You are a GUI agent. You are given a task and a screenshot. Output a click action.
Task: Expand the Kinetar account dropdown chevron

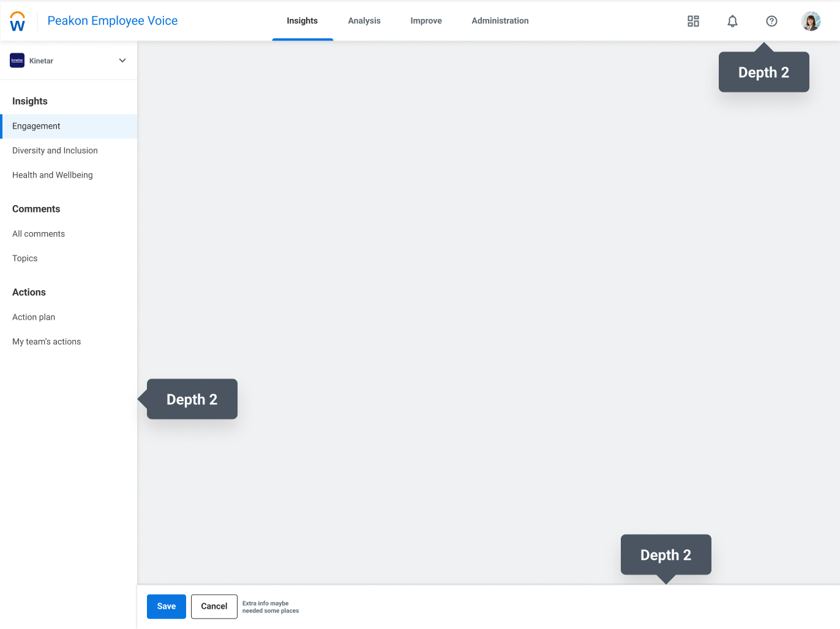click(x=122, y=61)
